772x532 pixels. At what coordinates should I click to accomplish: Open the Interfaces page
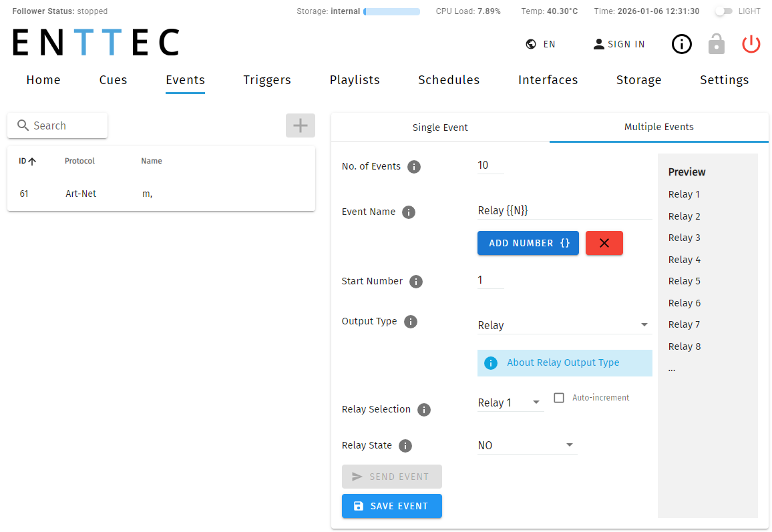coord(548,79)
